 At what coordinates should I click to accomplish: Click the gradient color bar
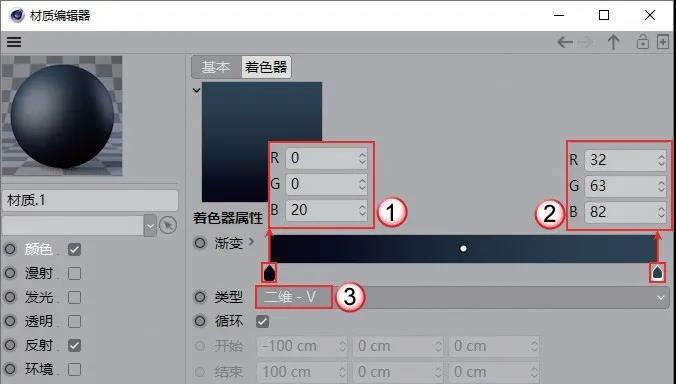coord(463,249)
